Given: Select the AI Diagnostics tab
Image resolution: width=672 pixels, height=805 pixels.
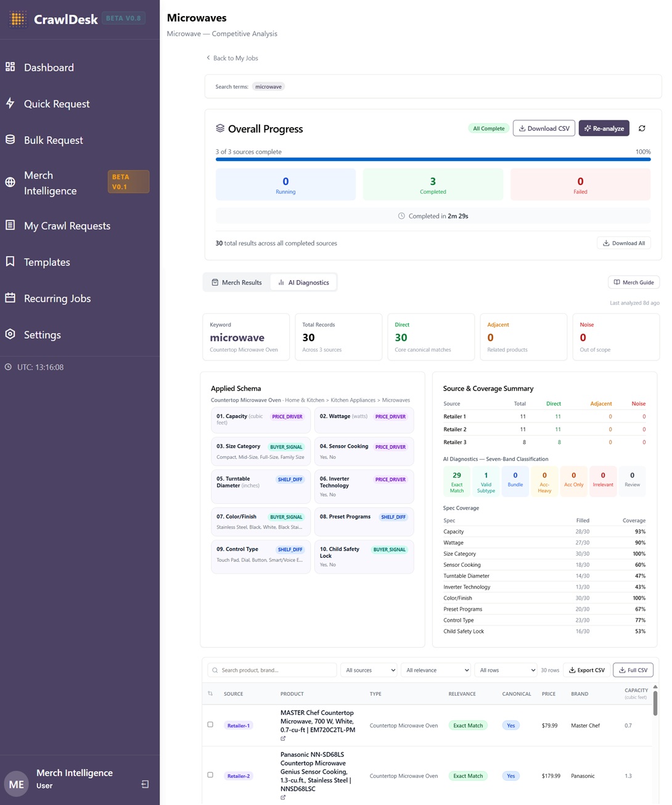Looking at the screenshot, I should (x=303, y=283).
